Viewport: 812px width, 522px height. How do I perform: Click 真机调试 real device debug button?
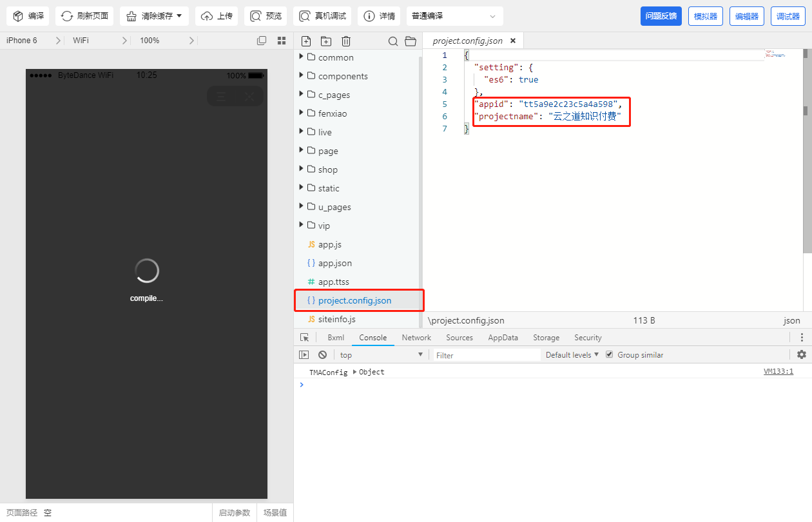(322, 16)
